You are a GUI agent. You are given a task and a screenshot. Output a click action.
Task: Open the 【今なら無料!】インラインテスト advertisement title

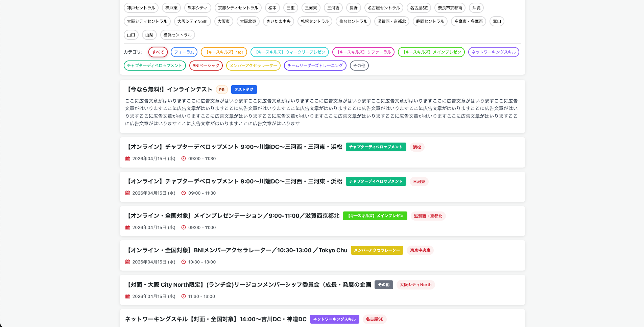point(169,89)
